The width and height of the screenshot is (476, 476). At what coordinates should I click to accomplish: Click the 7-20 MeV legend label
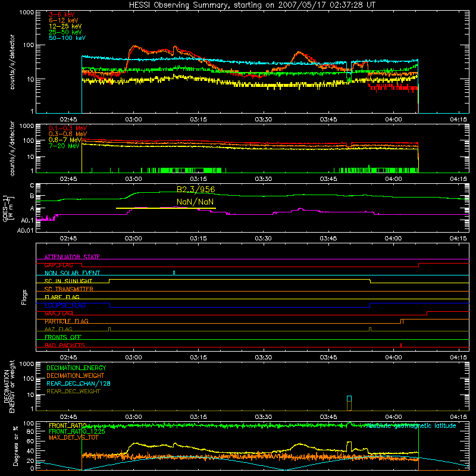click(x=64, y=146)
